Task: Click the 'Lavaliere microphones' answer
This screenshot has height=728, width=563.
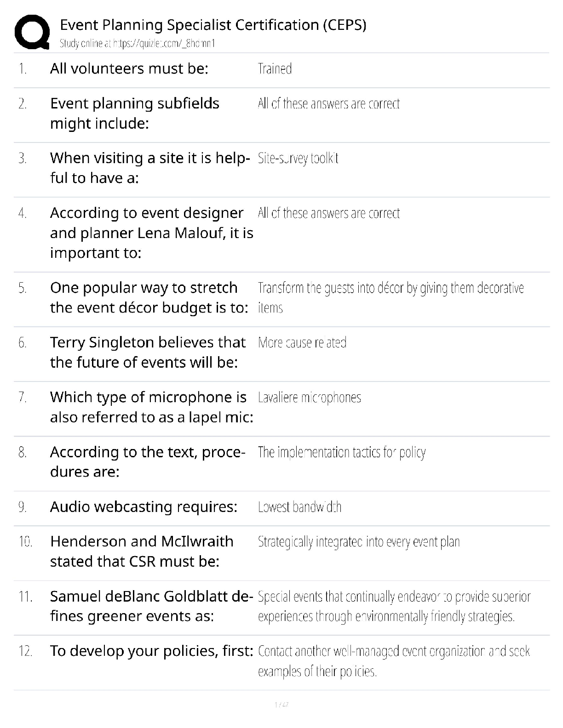Action: [x=309, y=397]
